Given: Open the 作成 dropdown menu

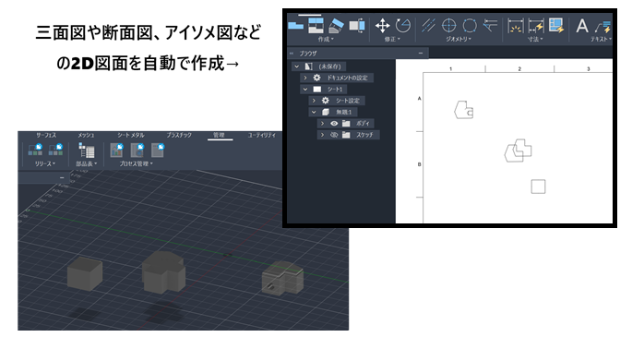Looking at the screenshot, I should tap(326, 40).
